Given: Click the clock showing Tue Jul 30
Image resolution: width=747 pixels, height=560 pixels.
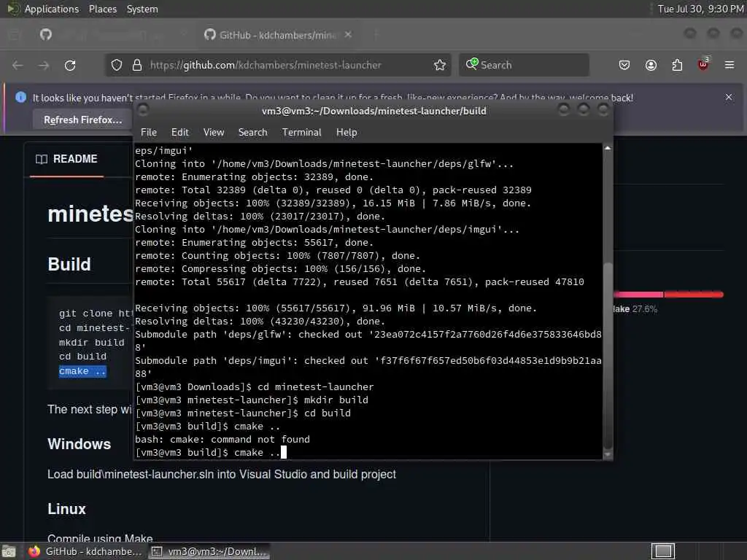Looking at the screenshot, I should point(700,9).
